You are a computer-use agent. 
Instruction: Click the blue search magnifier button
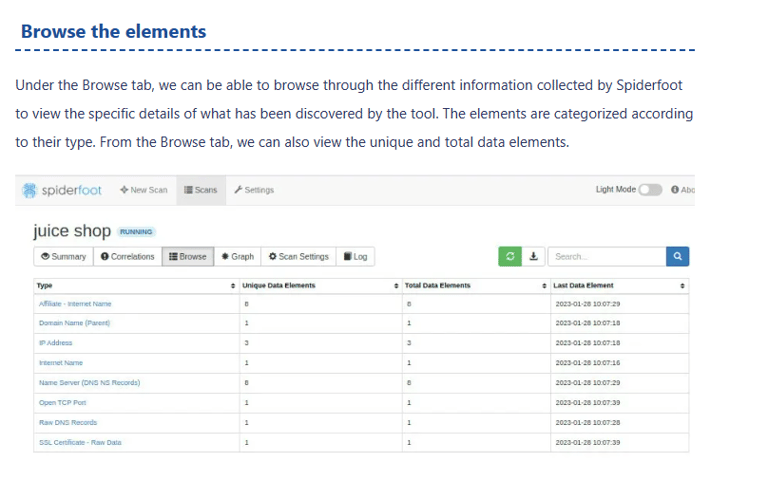[677, 257]
